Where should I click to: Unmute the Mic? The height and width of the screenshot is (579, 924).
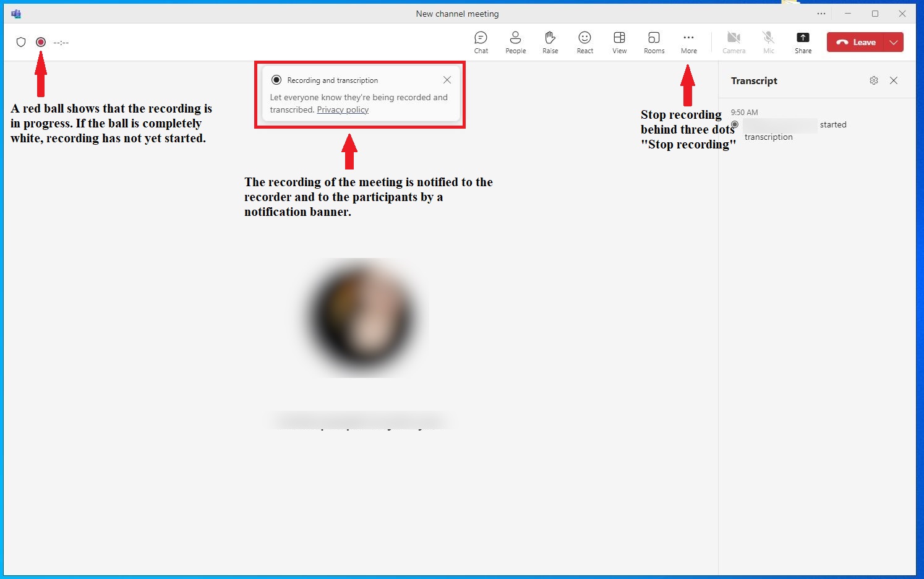768,42
